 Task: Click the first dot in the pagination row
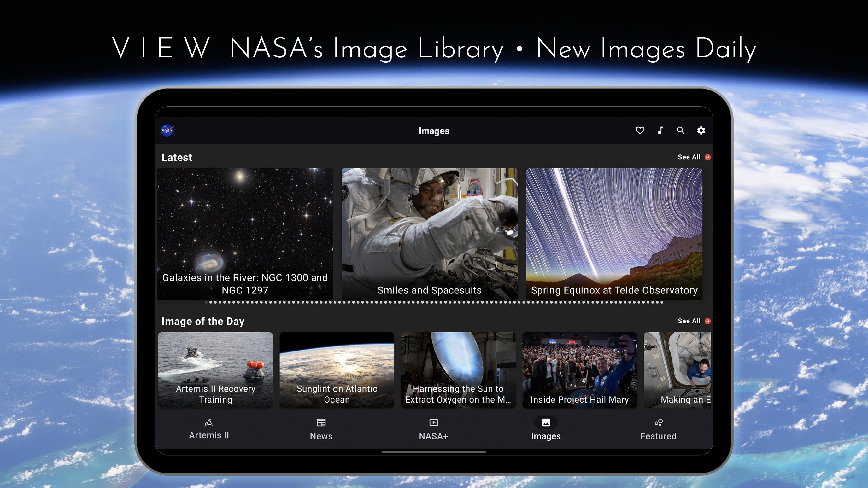coord(206,302)
